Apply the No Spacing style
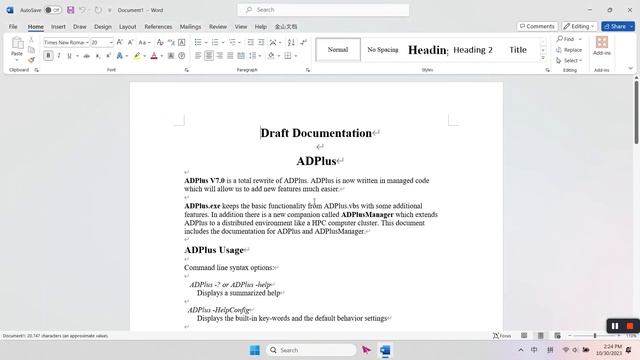 [x=382, y=50]
